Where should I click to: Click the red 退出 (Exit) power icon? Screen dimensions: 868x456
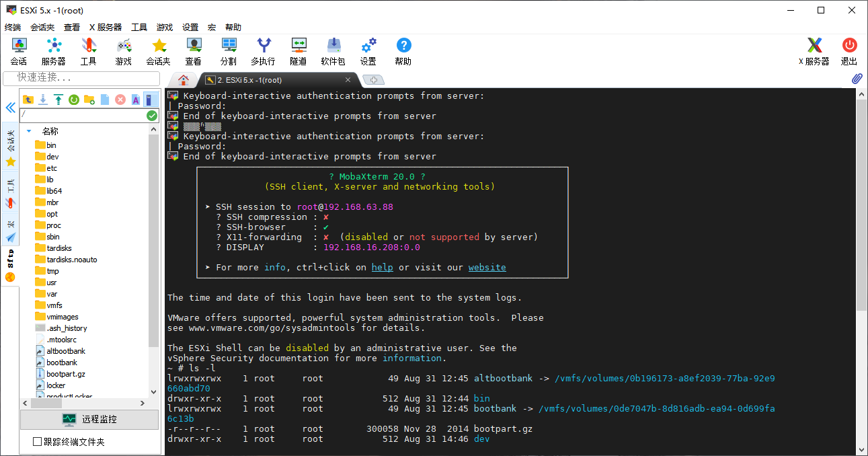pyautogui.click(x=850, y=52)
